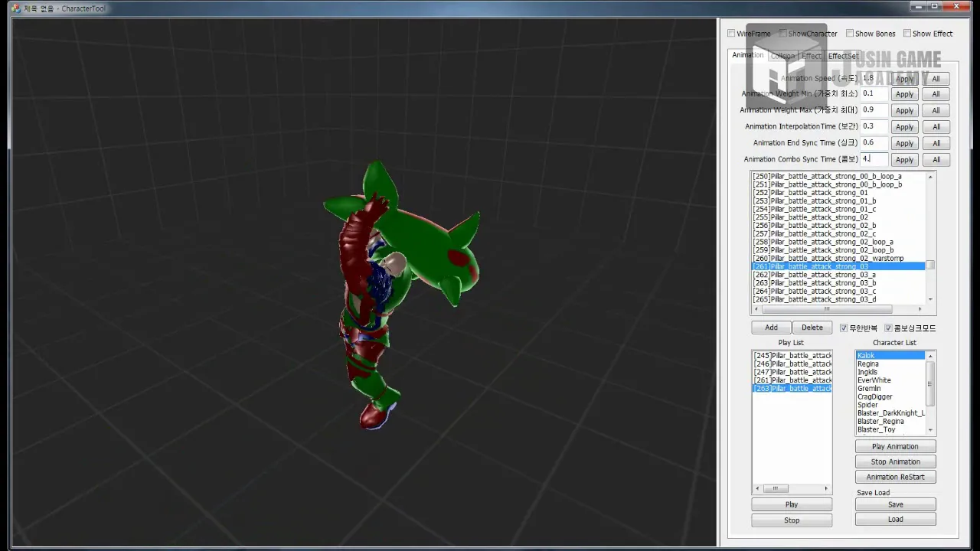Focus the Animation End Sync Time field
This screenshot has height=551, width=980.
point(874,142)
